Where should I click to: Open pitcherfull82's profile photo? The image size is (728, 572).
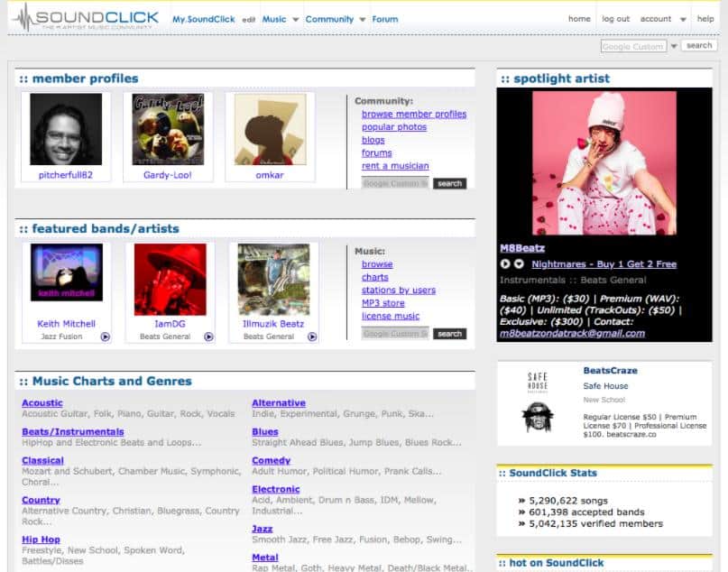tap(65, 129)
